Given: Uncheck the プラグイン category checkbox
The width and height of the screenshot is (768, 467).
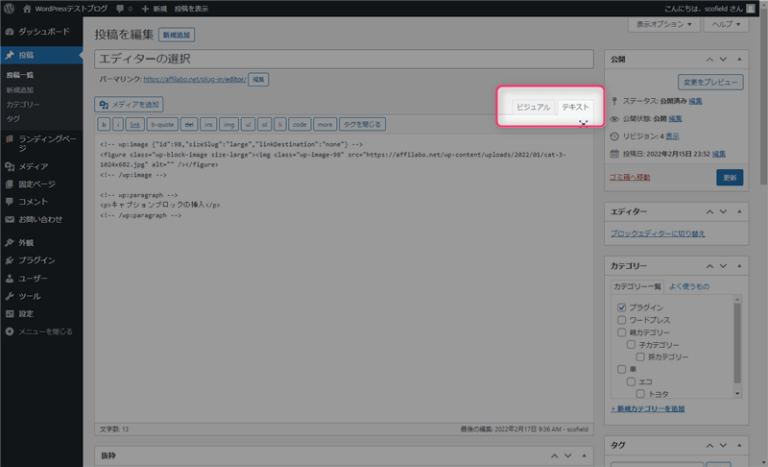Looking at the screenshot, I should point(622,307).
